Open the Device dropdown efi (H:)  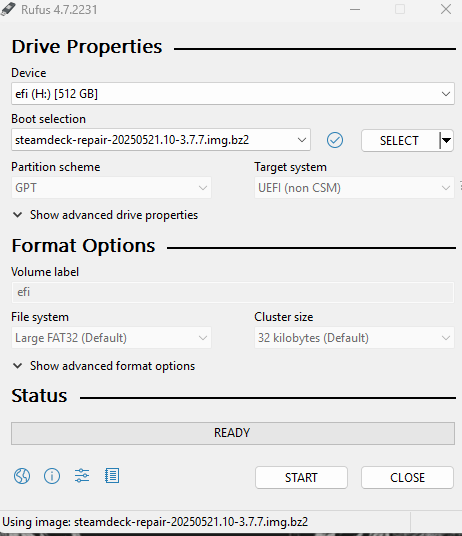[x=233, y=94]
